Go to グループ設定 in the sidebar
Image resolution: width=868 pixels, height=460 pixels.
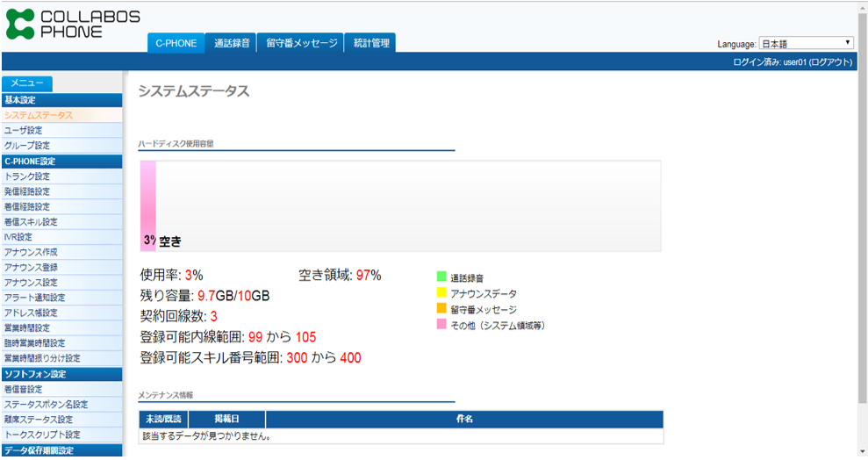27,146
